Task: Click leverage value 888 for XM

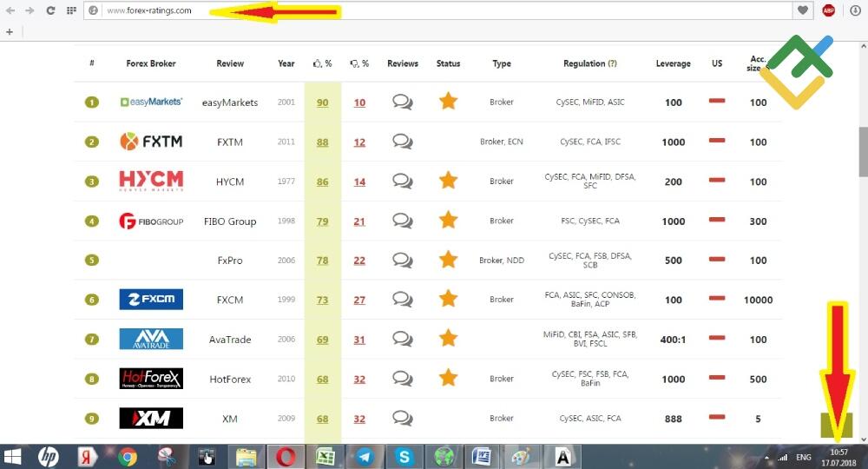Action: pyautogui.click(x=674, y=419)
